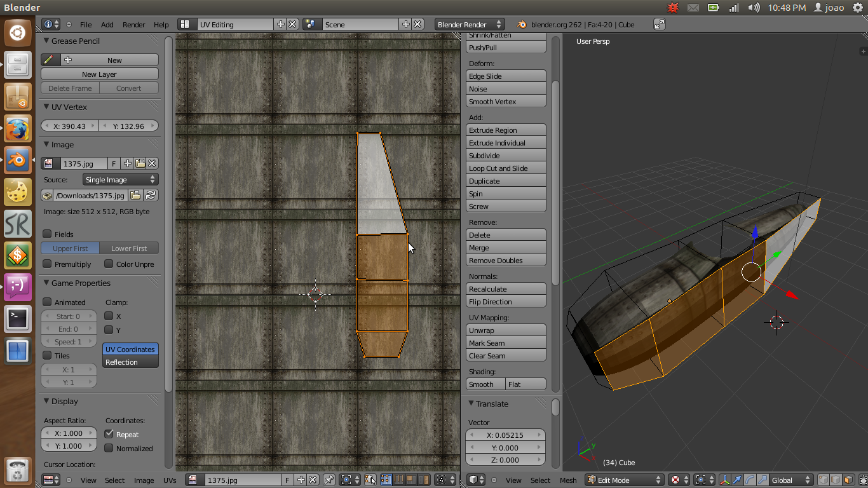Select face select mode in UV editor header
This screenshot has height=488, width=868.
pos(411,480)
